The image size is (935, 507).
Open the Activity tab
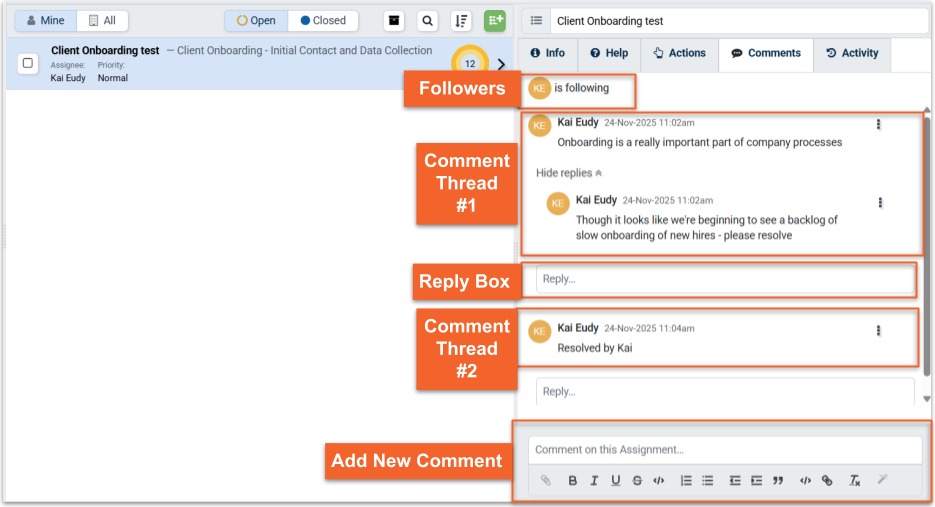point(852,53)
